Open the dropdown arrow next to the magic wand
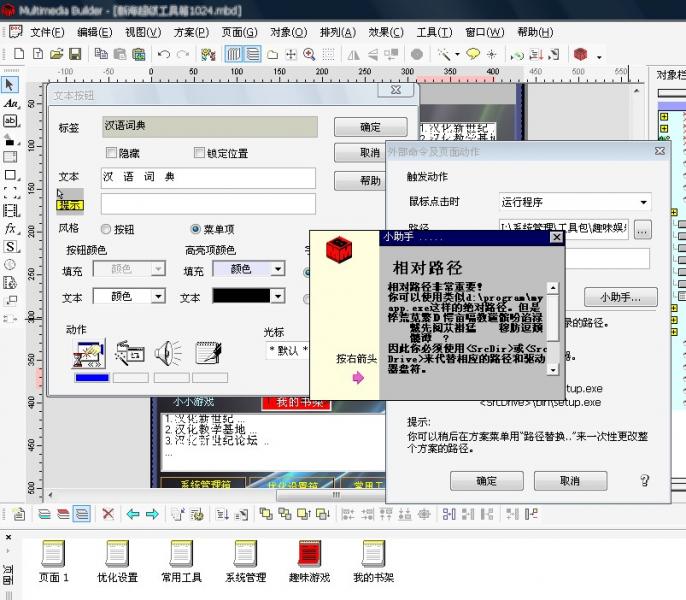The width and height of the screenshot is (686, 600). coord(457,55)
